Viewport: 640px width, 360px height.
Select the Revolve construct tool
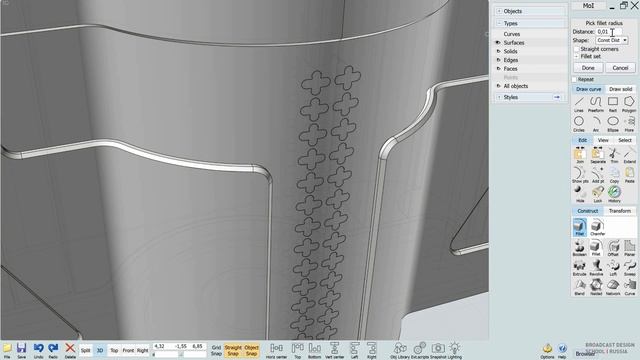click(x=596, y=268)
